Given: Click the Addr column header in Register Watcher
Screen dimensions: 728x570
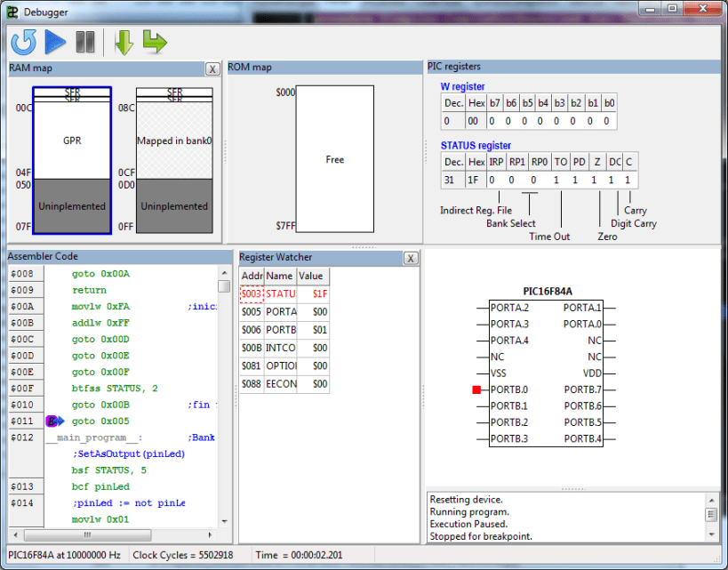Looking at the screenshot, I should tap(252, 276).
